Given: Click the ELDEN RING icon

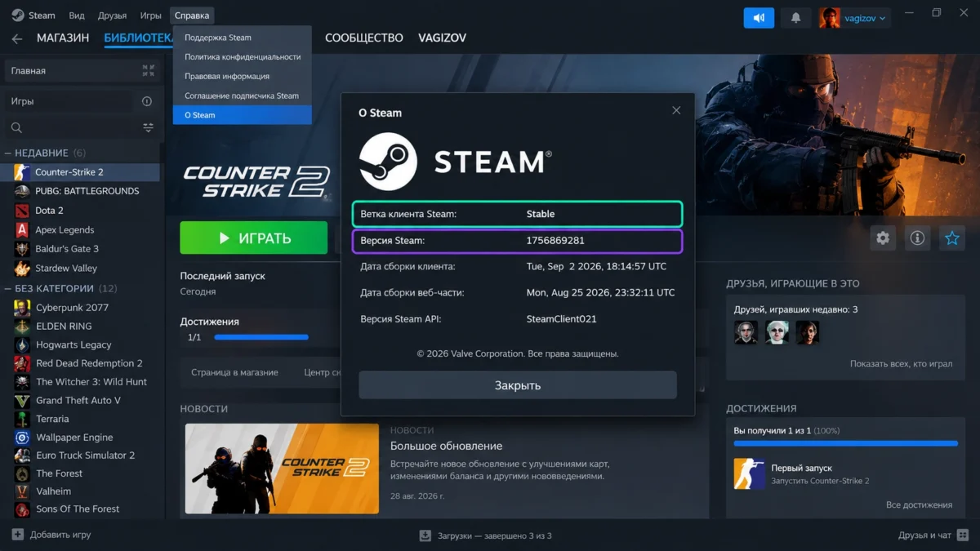Looking at the screenshot, I should [x=22, y=327].
